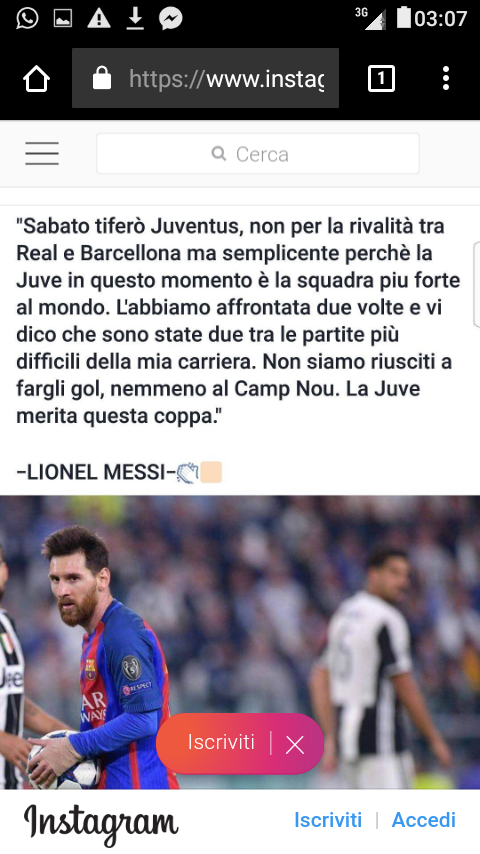Open the three-dot browser overflow menu

point(446,78)
